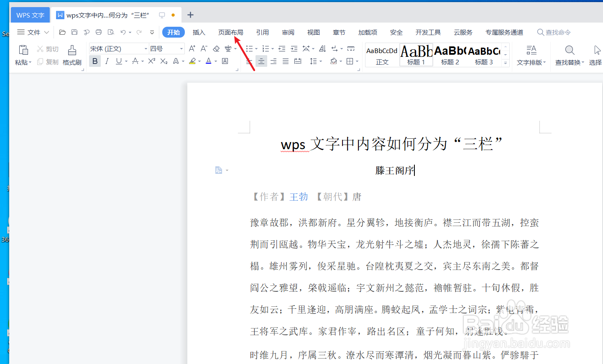The height and width of the screenshot is (364, 603).
Task: Set right alignment
Action: tap(273, 61)
